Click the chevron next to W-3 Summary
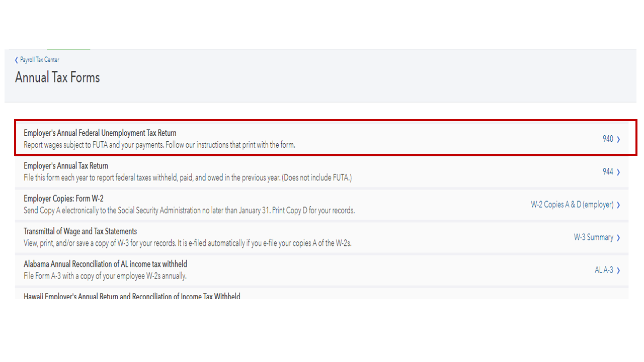Viewport: 644px width, 362px height. 618,238
